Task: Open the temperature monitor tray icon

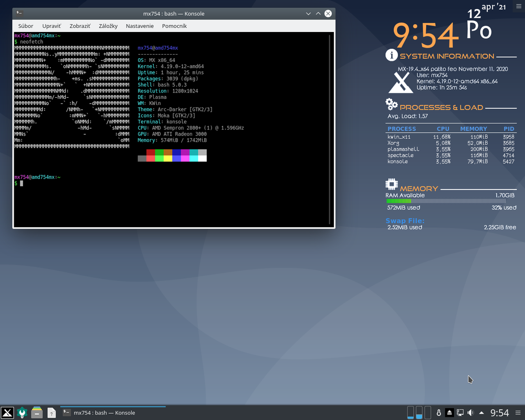Action: [438, 413]
